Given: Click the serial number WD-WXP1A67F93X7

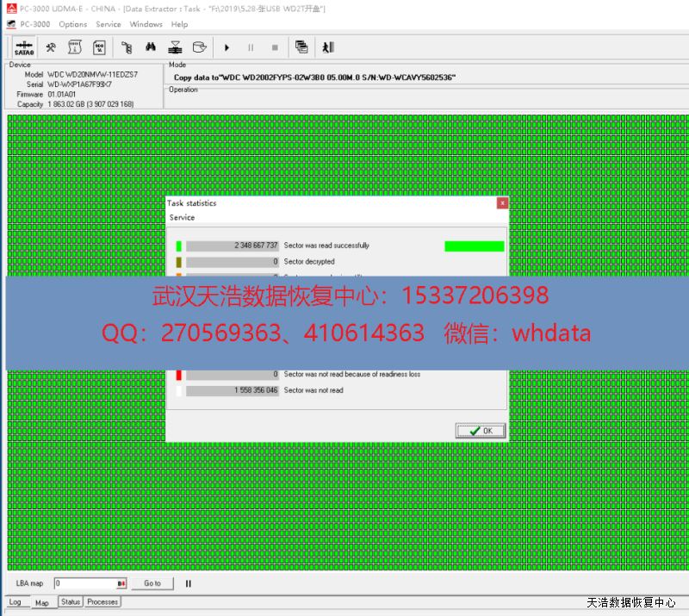Looking at the screenshot, I should point(79,84).
